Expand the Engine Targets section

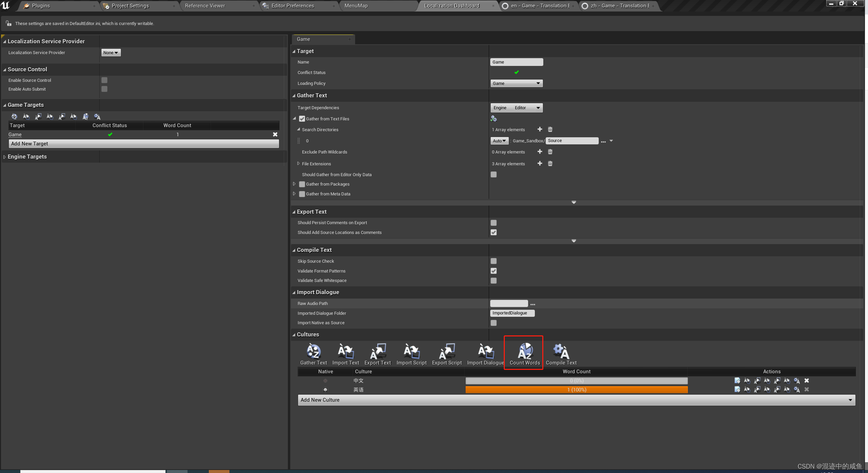[4, 157]
